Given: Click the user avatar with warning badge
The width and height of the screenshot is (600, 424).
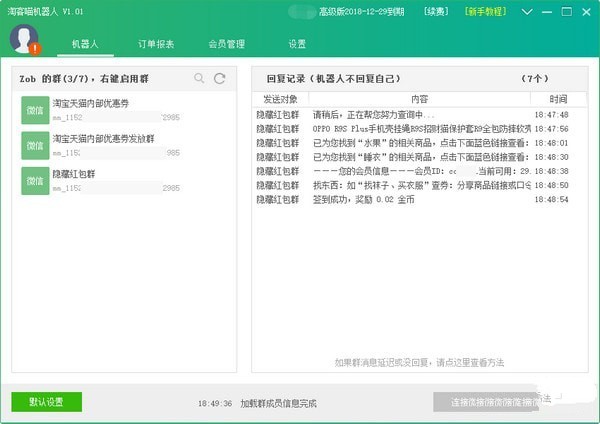Looking at the screenshot, I should (x=25, y=39).
